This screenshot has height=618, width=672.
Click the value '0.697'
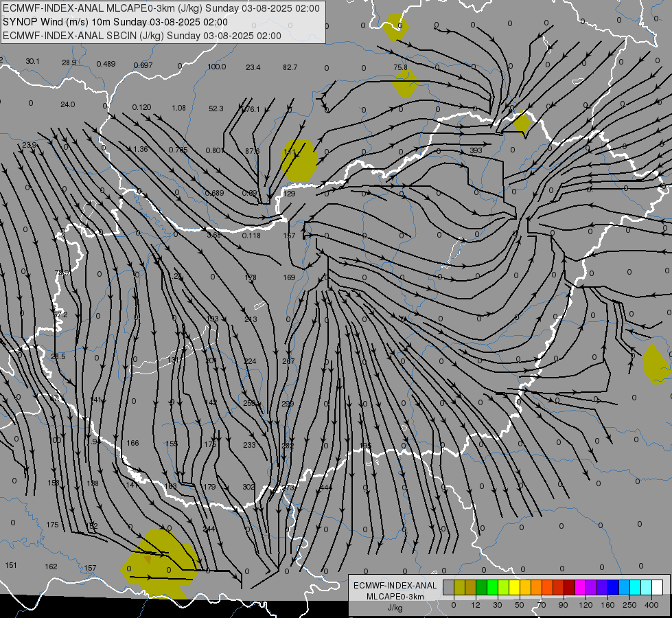(143, 65)
